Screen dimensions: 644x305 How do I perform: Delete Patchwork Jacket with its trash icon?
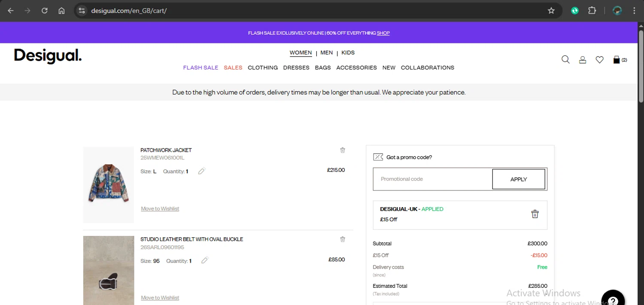pyautogui.click(x=343, y=150)
